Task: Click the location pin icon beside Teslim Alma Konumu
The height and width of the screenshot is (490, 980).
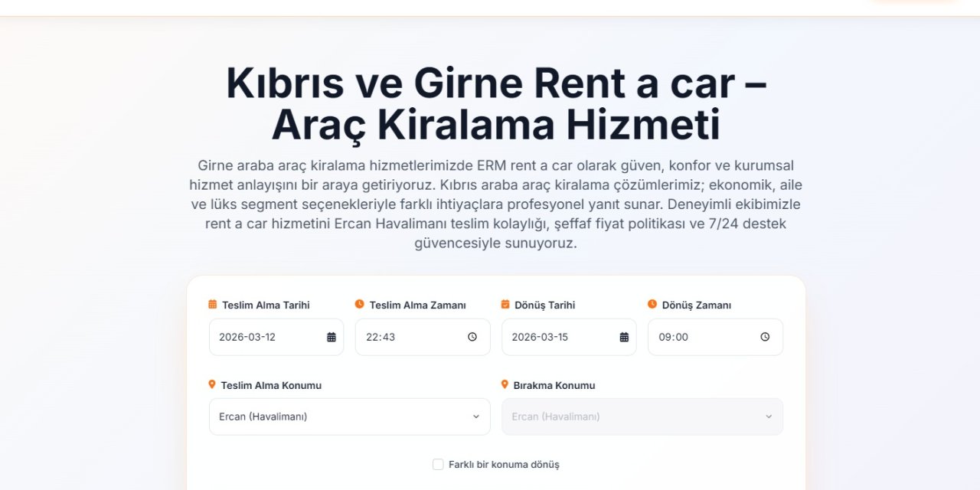Action: pyautogui.click(x=212, y=385)
